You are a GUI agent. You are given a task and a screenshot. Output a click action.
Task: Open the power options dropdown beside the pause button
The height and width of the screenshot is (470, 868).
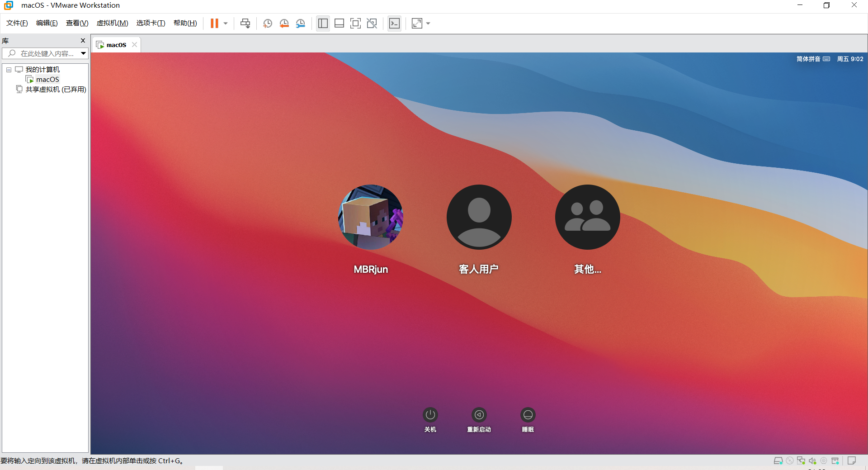(x=226, y=24)
